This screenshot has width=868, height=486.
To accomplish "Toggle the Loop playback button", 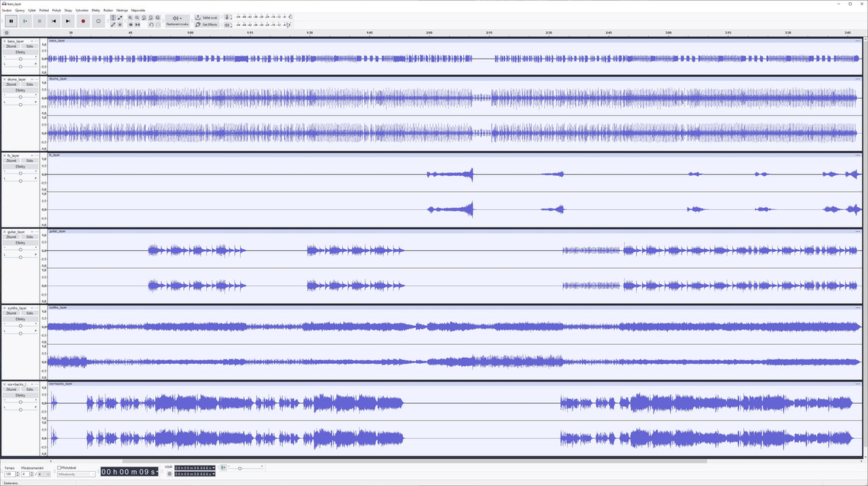I will (x=98, y=21).
